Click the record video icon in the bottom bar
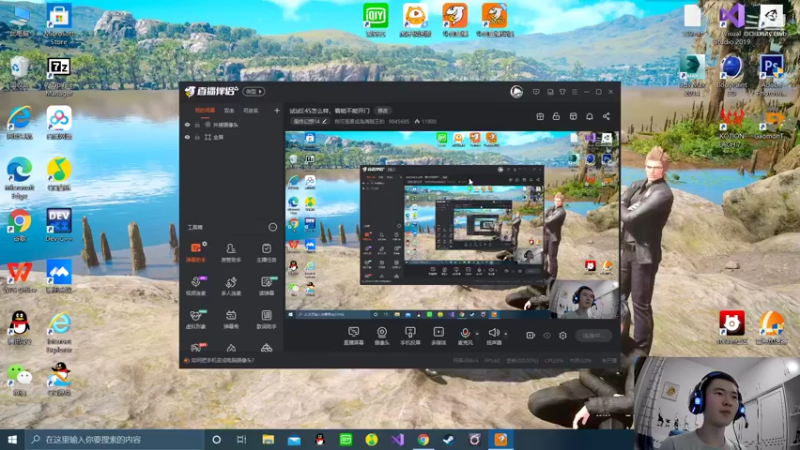Viewport: 800px width, 450px height. (x=530, y=335)
